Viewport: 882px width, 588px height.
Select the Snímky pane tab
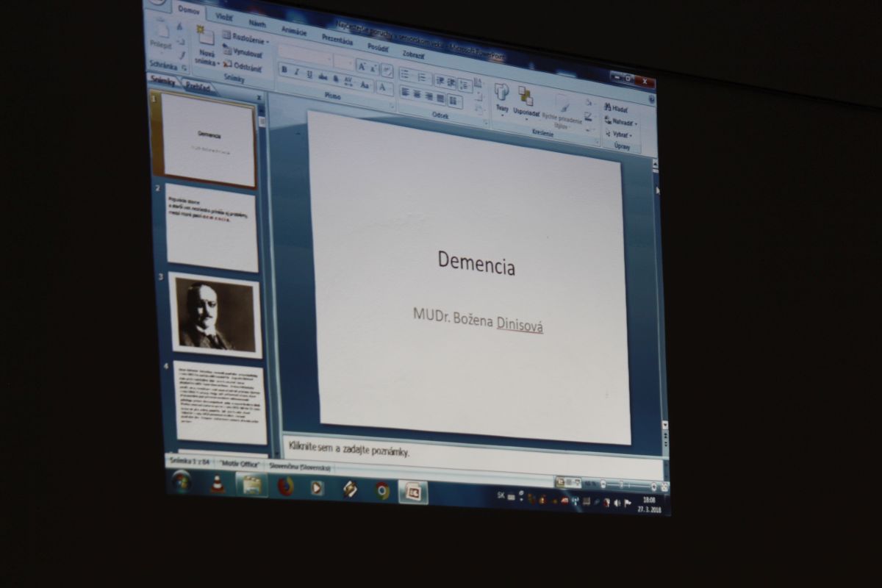pos(162,82)
